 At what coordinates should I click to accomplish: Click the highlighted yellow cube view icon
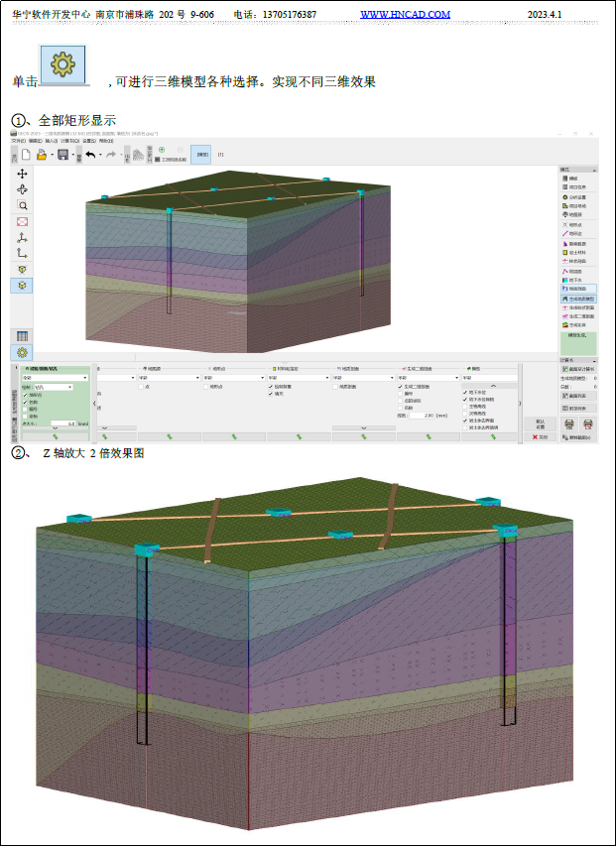22,286
